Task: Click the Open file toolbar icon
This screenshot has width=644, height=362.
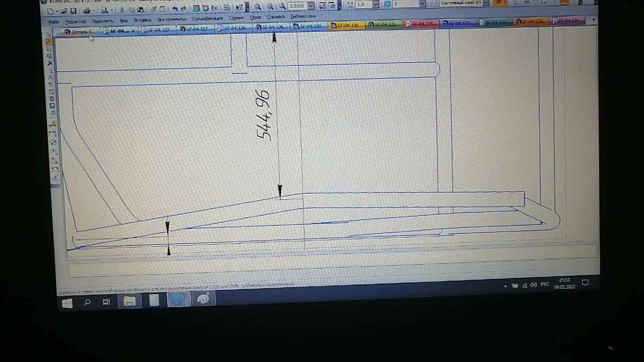Action: 63,11
